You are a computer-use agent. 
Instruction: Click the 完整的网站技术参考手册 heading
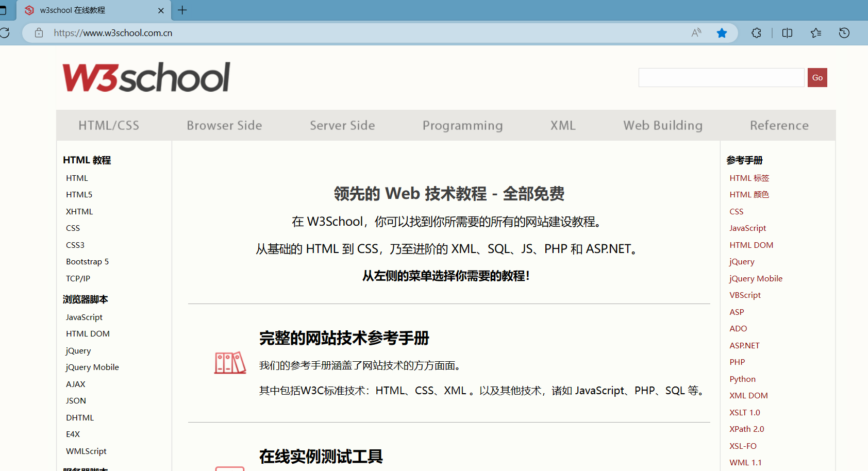tap(344, 338)
